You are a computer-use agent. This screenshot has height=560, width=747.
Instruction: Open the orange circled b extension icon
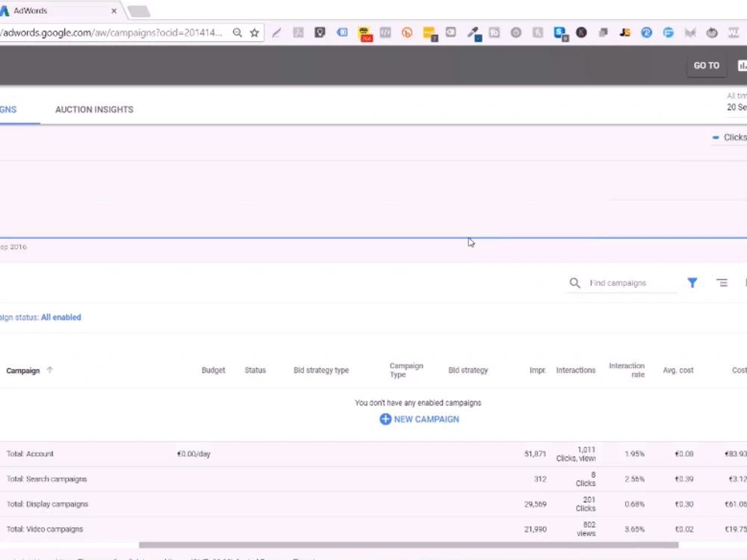pyautogui.click(x=407, y=32)
